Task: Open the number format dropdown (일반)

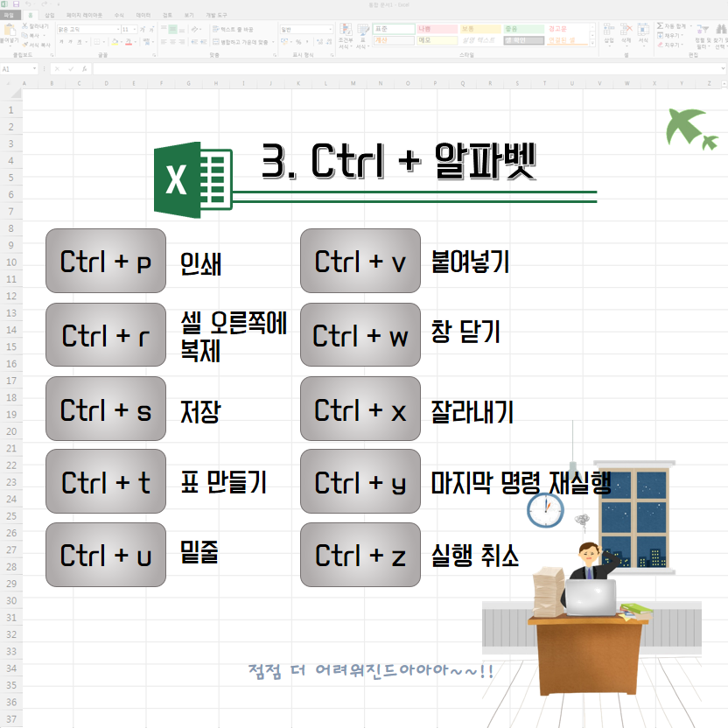Action: coord(329,29)
